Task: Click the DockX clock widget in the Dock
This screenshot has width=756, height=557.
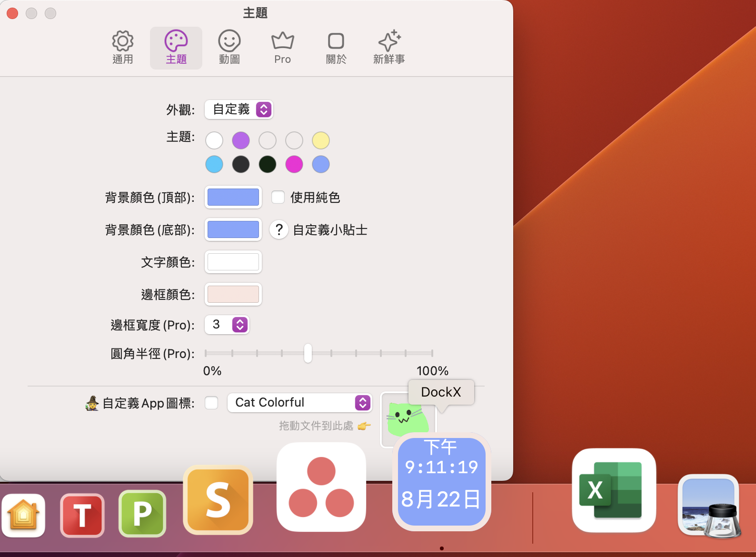Action: 441,482
